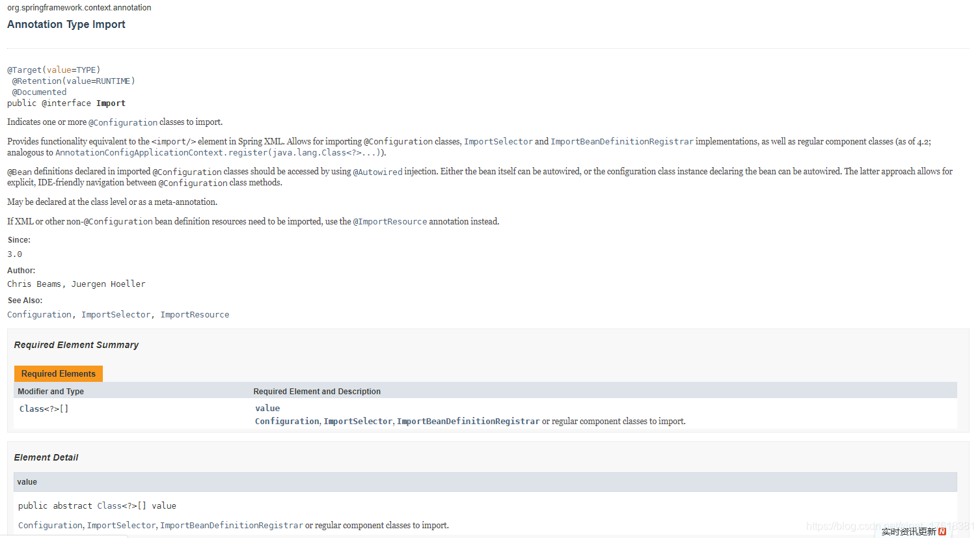The width and height of the screenshot is (980, 538).
Task: Open Configuration link in Required Elements table description
Action: 287,422
